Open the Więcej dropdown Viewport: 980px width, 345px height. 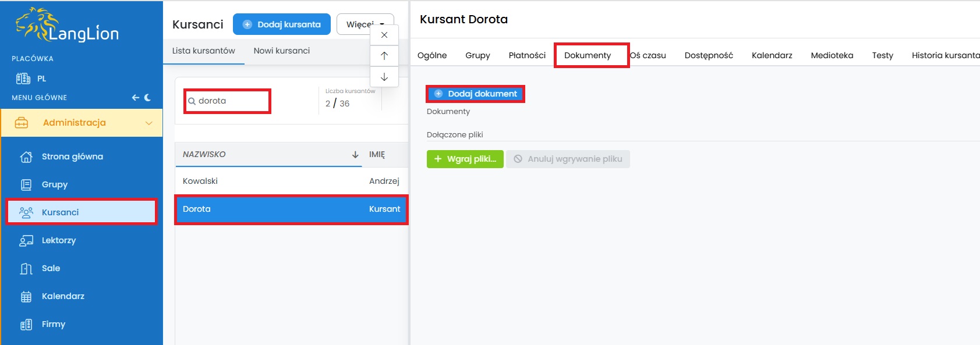click(365, 24)
